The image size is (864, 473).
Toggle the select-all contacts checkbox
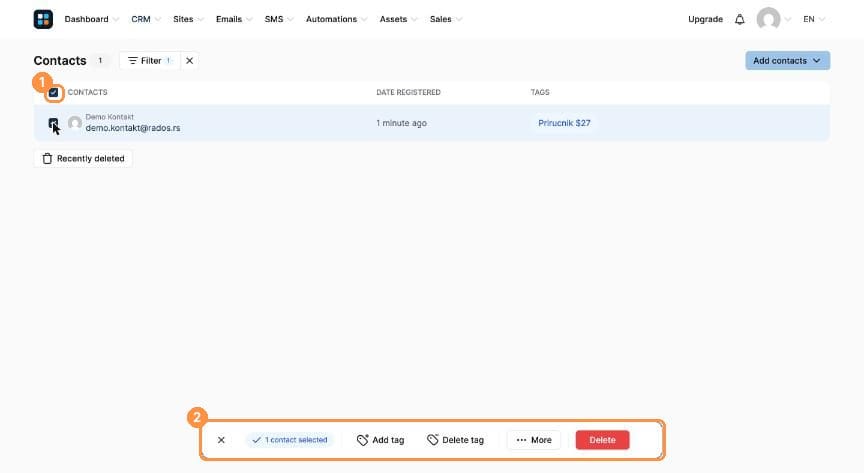[x=53, y=93]
